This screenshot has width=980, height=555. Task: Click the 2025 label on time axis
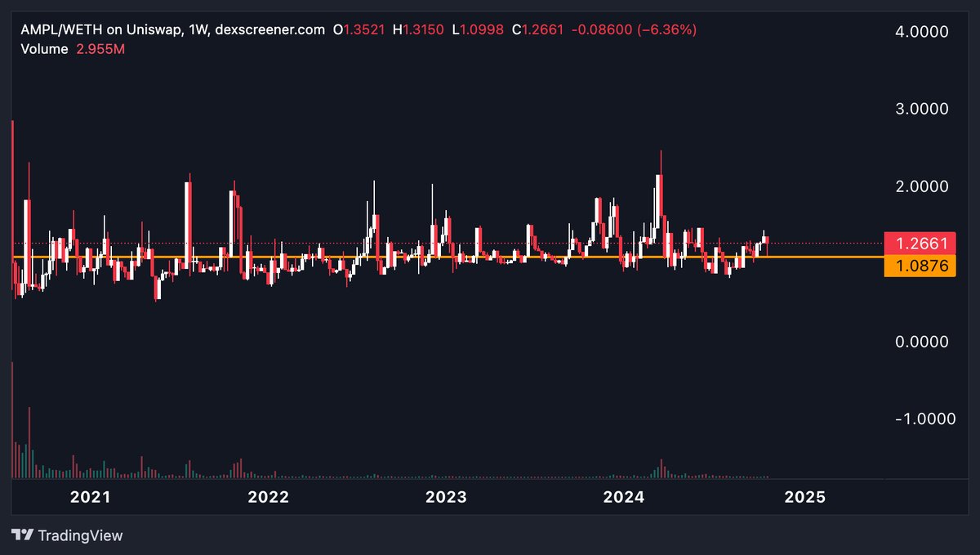click(804, 497)
